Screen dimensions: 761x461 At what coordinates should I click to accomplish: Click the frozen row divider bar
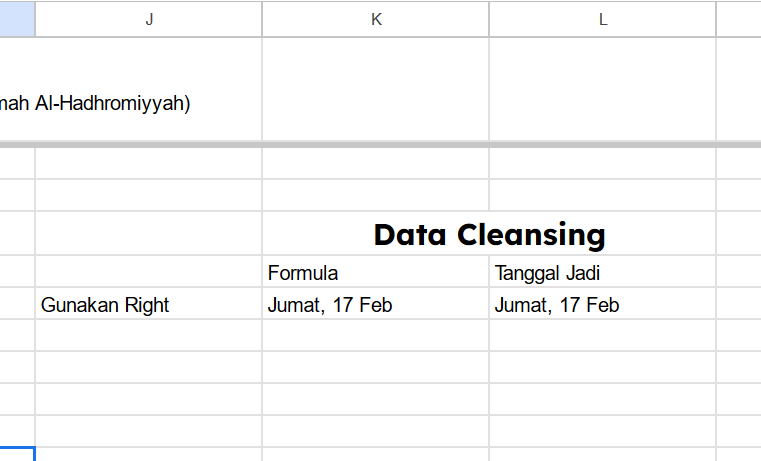[380, 145]
